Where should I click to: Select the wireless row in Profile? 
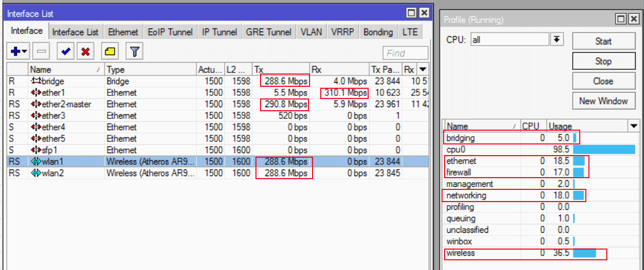click(x=542, y=253)
